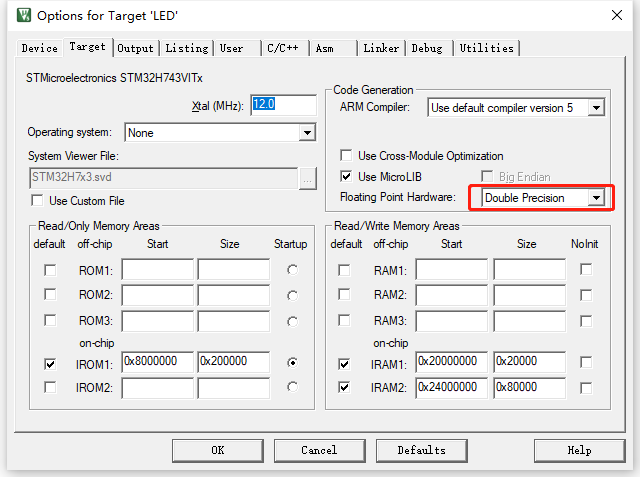This screenshot has height=477, width=640.
Task: Select the ROM3 Startup radio button
Action: click(292, 322)
